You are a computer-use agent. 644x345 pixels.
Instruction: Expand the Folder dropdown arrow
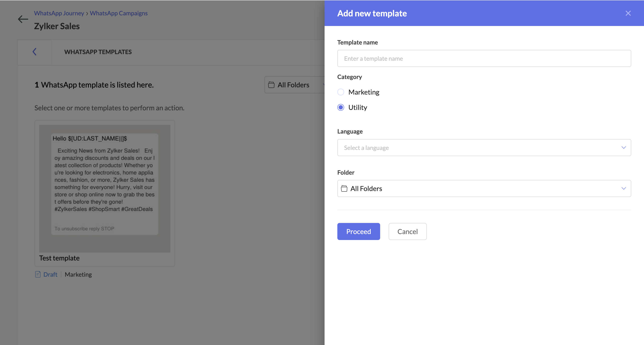tap(624, 188)
